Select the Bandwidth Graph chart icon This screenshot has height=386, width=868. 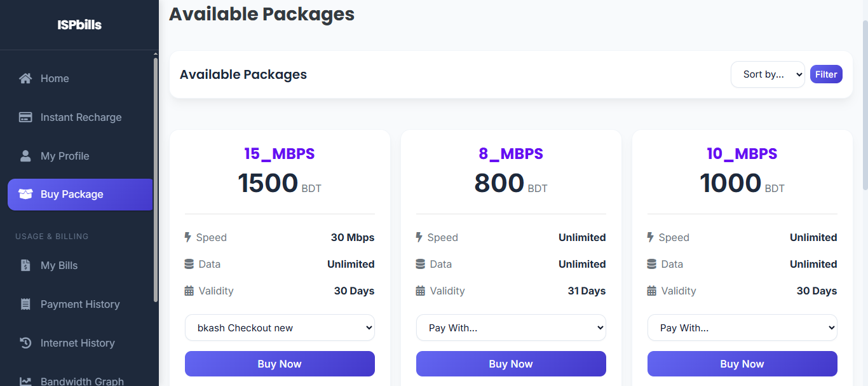click(25, 380)
